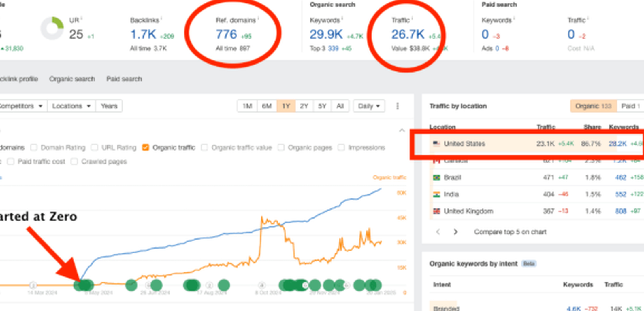Viewport: 644px width, 311px height.
Task: Click the Ref. domains info icon
Action: (x=258, y=18)
